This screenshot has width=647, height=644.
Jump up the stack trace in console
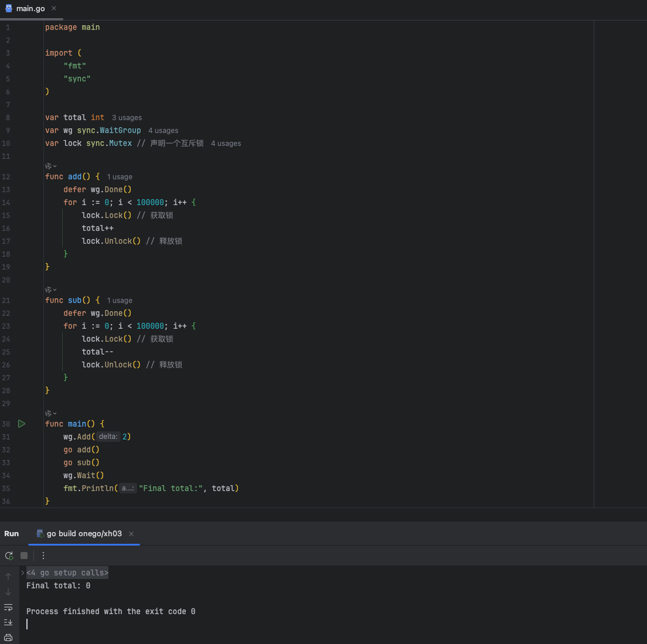click(8, 577)
